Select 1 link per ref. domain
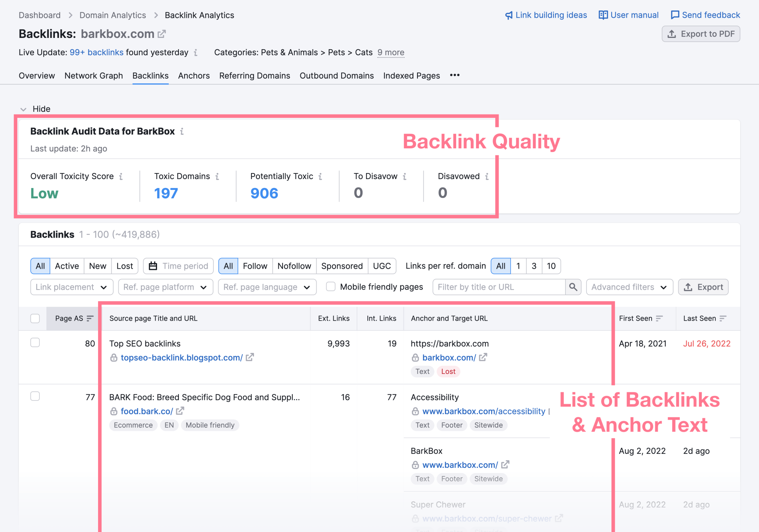Viewport: 759px width, 532px height. tap(518, 266)
